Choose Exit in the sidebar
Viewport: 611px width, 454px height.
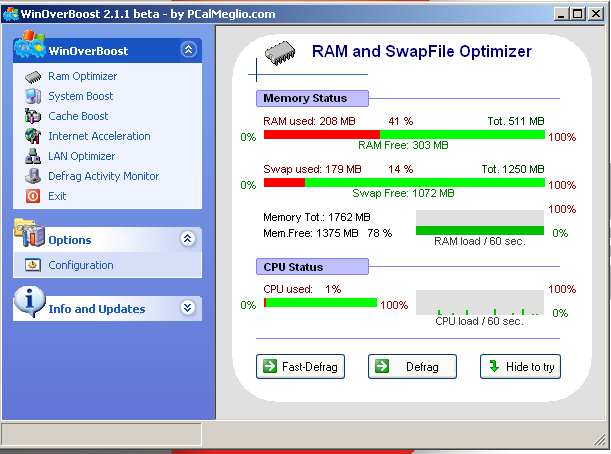click(x=57, y=196)
